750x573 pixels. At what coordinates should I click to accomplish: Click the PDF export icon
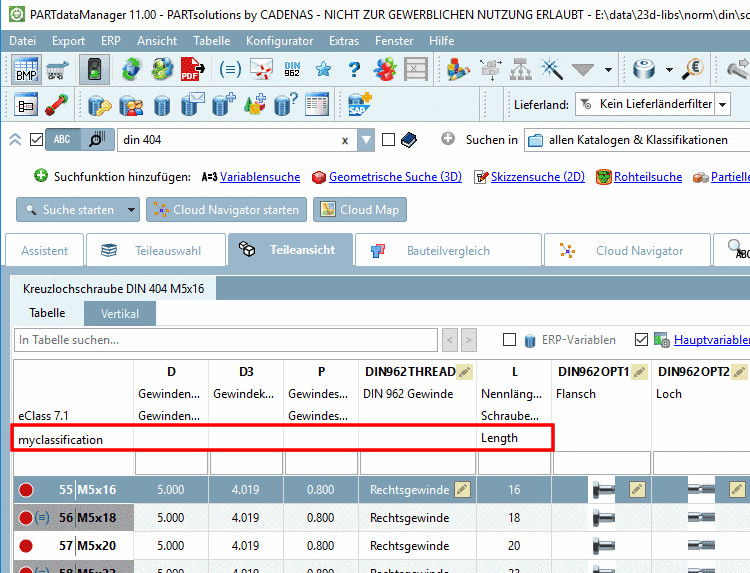pyautogui.click(x=192, y=69)
